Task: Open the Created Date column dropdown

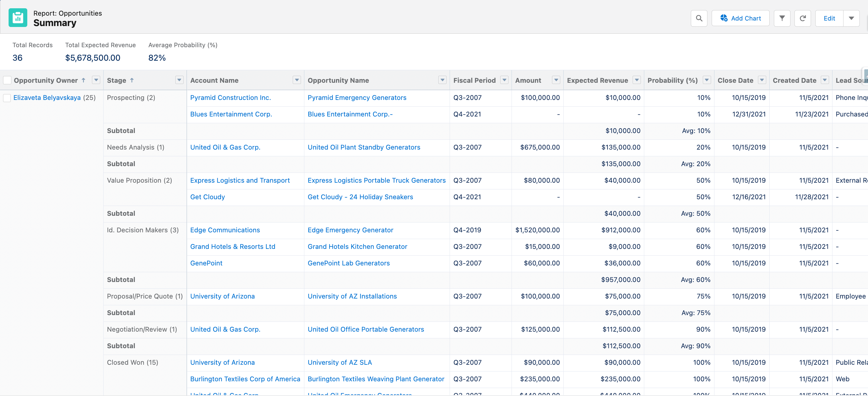Action: [824, 80]
